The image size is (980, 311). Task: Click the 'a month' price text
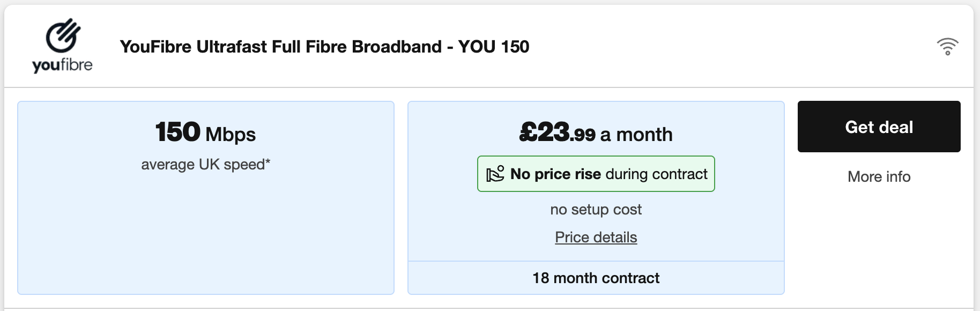pos(636,134)
